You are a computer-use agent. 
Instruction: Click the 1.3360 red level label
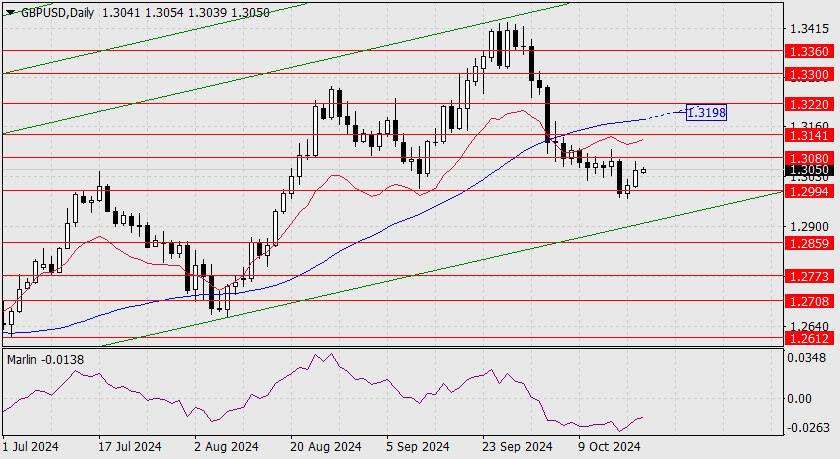pyautogui.click(x=809, y=51)
